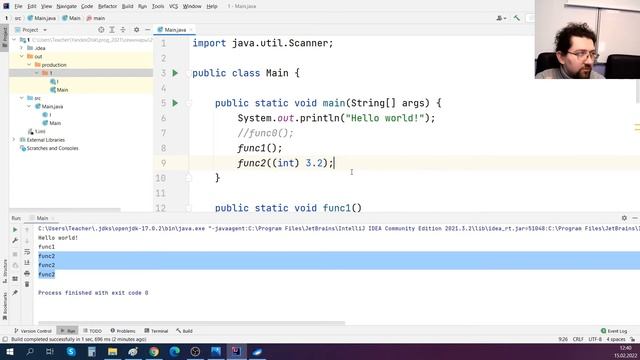Viewport: 640px width, 360px height.
Task: Close the Main.java editor tab
Action: point(191,30)
